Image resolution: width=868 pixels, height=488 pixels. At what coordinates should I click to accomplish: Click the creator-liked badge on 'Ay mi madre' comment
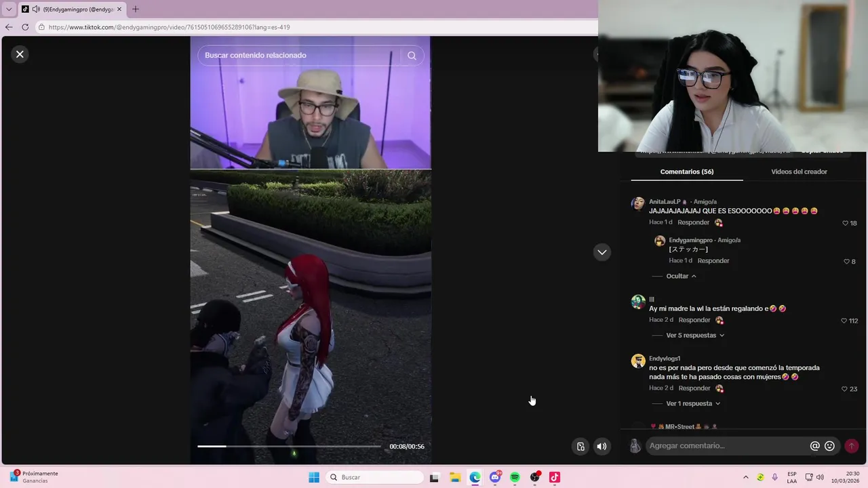[x=719, y=321]
